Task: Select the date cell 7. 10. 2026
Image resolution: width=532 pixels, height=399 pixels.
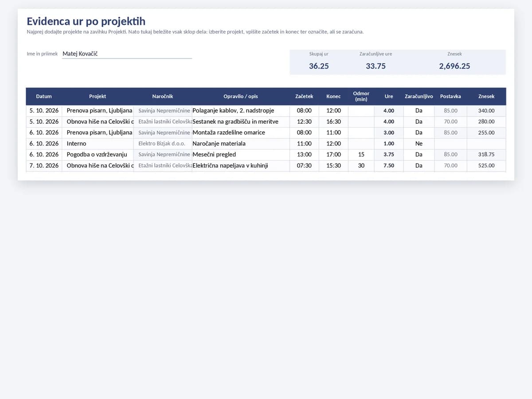Action: click(44, 165)
